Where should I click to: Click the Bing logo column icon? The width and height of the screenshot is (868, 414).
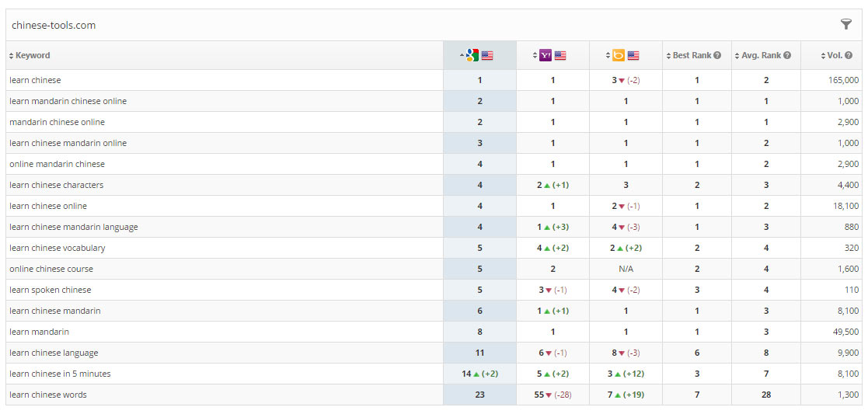[x=619, y=55]
